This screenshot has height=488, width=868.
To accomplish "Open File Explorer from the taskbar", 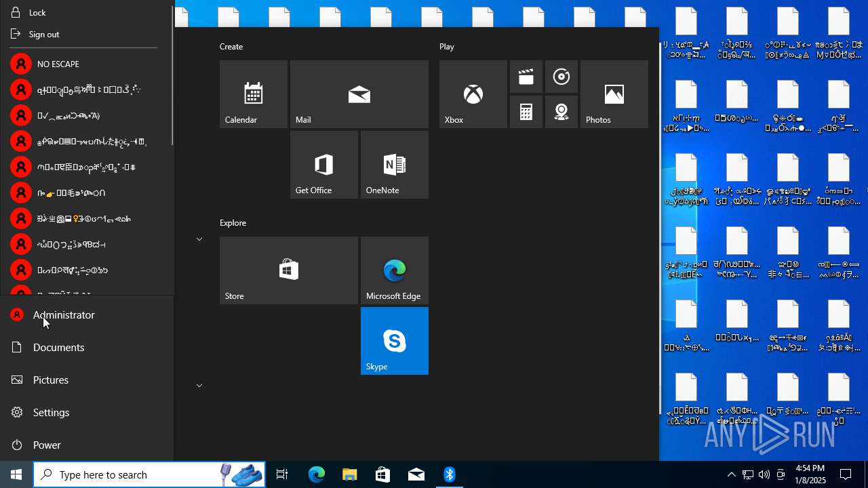I will (350, 474).
